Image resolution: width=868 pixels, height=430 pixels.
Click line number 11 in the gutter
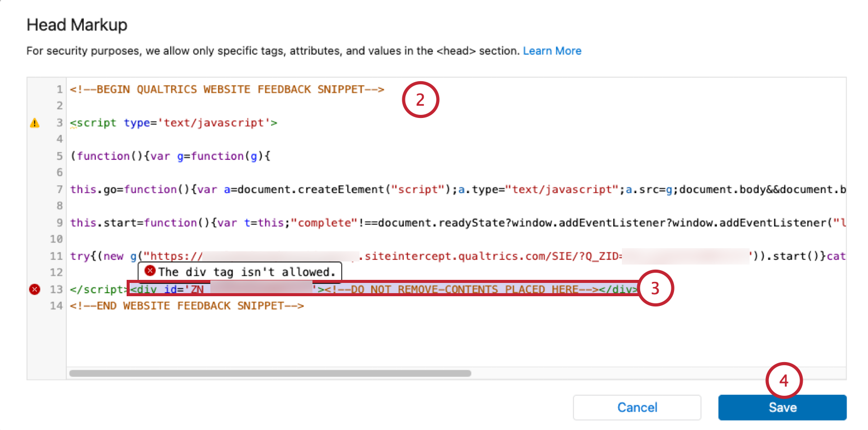click(x=56, y=256)
